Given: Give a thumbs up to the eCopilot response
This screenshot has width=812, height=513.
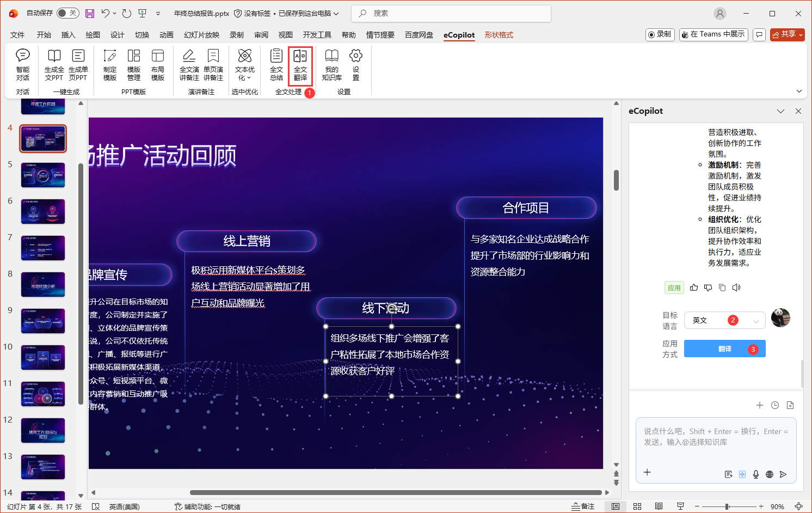Looking at the screenshot, I should point(693,287).
